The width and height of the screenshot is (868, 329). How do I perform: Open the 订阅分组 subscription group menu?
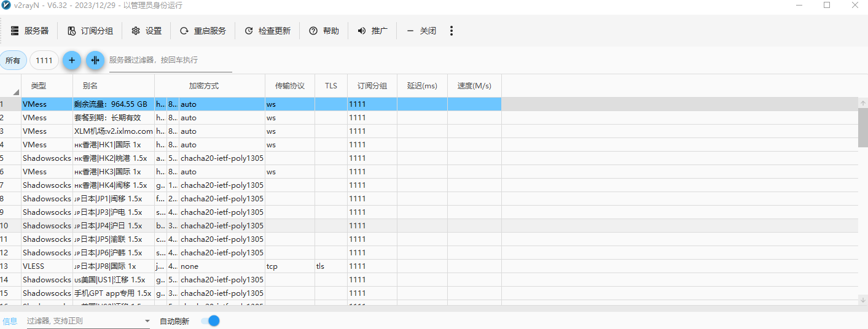(x=90, y=31)
